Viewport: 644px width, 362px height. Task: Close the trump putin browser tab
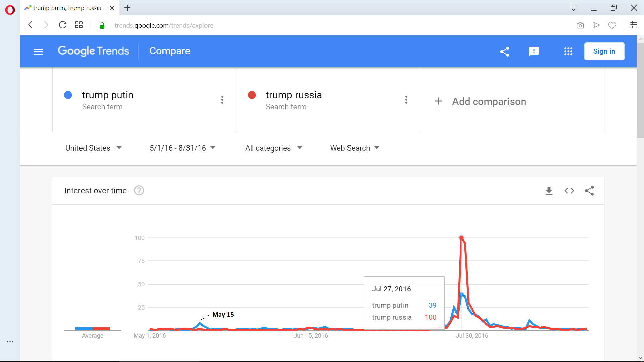coord(112,8)
